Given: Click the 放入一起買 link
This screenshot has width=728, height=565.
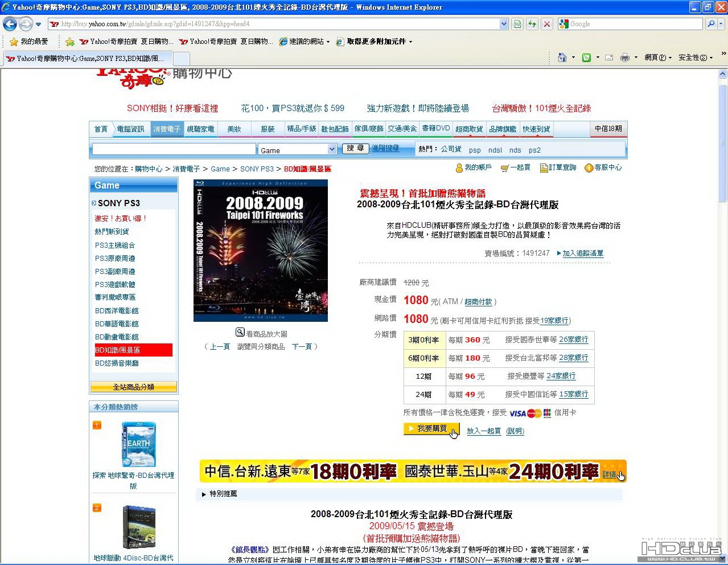Looking at the screenshot, I should [484, 431].
